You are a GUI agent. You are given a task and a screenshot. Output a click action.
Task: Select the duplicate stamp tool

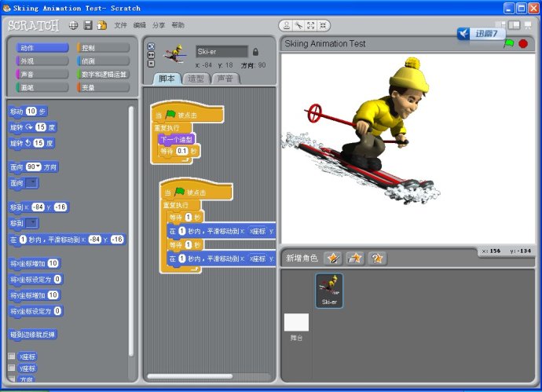[287, 25]
